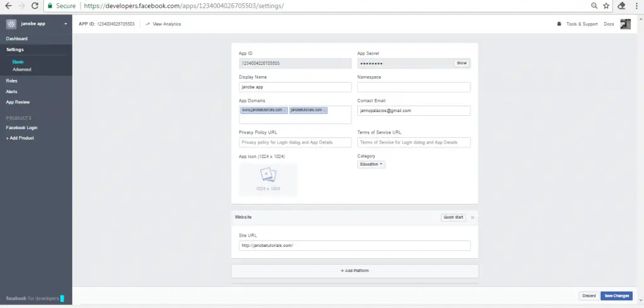Expand the janobe app selector dropdown
The width and height of the screenshot is (644, 308).
[65, 25]
